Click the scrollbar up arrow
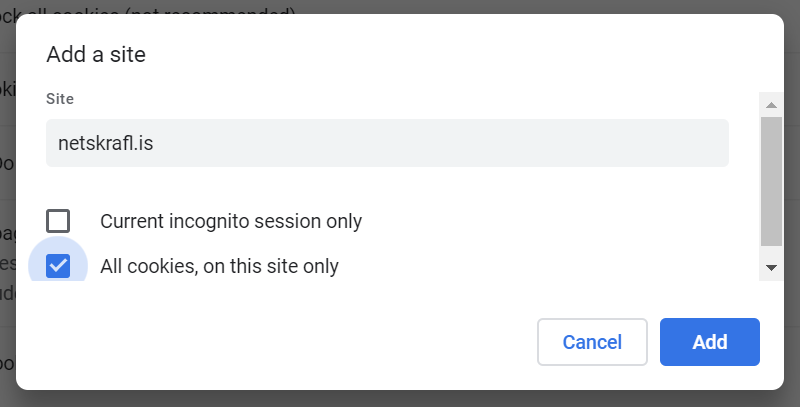 [771, 103]
